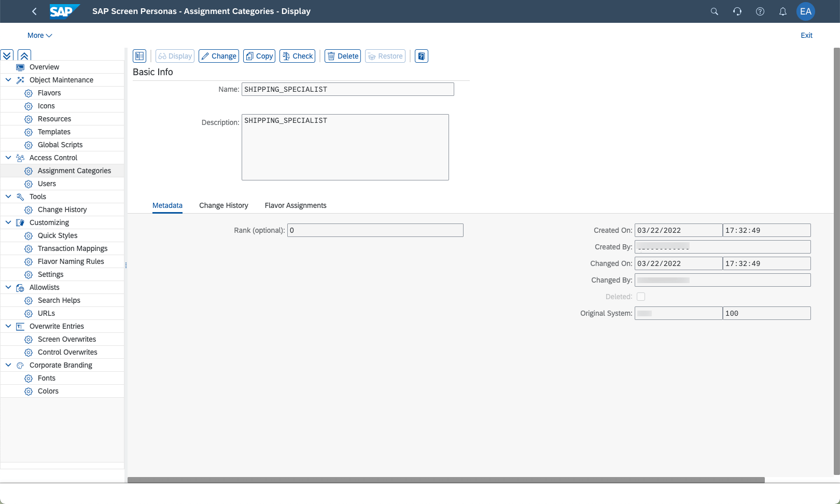This screenshot has height=504, width=840.
Task: Click the back arrow in header
Action: point(34,11)
